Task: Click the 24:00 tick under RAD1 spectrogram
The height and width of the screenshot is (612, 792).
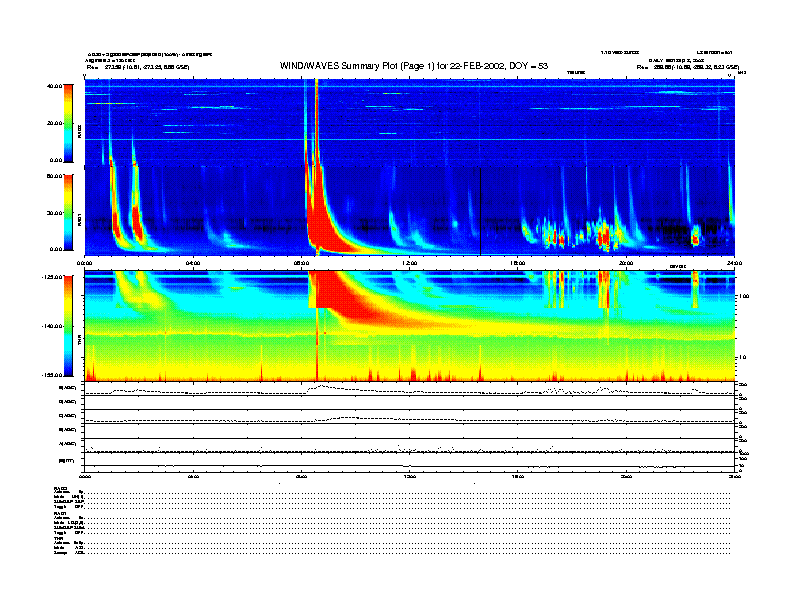Action: 734,263
